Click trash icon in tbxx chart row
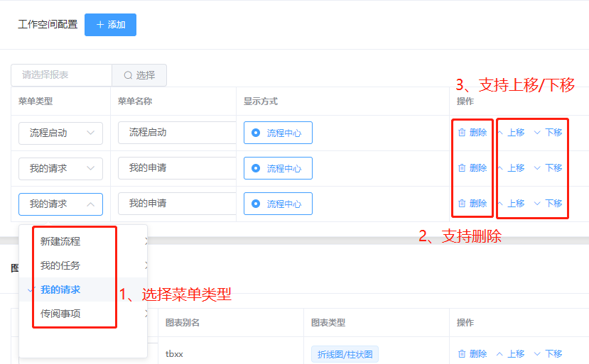The height and width of the screenshot is (364, 589). click(x=462, y=354)
